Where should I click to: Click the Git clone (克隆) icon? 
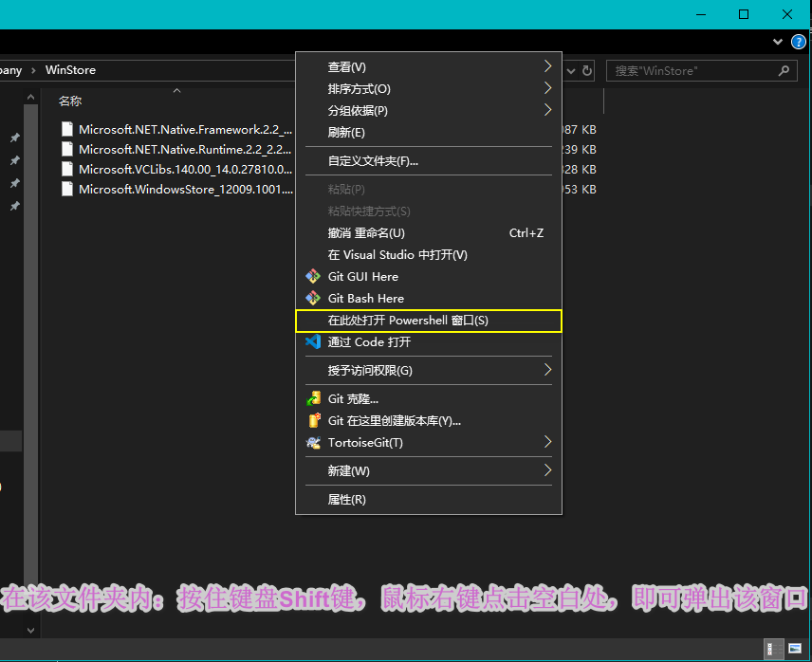[313, 398]
